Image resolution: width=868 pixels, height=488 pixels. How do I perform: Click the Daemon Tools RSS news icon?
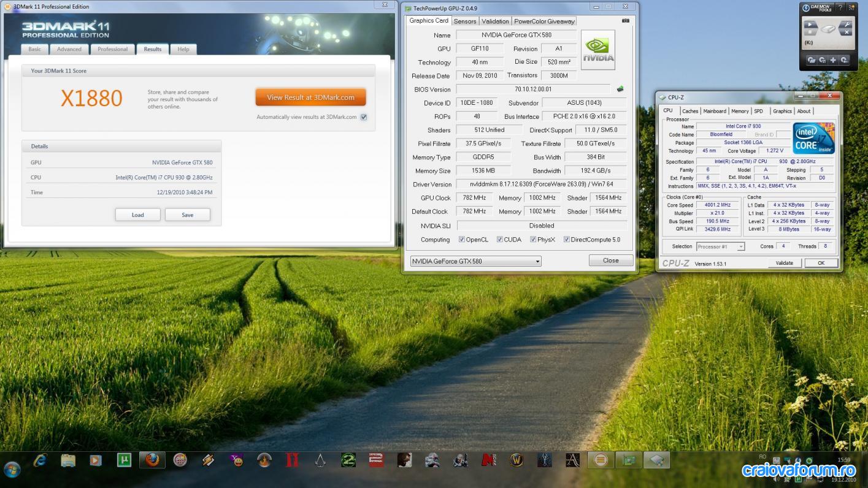click(851, 7)
